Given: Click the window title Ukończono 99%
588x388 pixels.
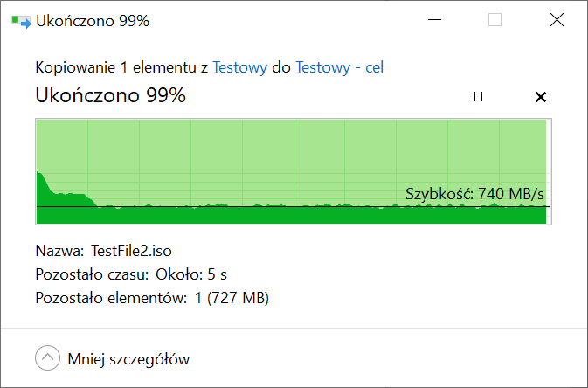Looking at the screenshot, I should [x=93, y=21].
